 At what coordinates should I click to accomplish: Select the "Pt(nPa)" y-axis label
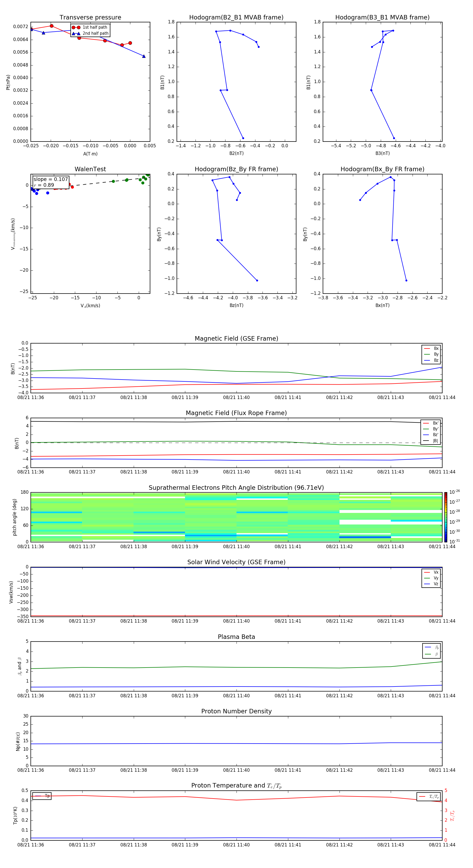click(x=8, y=82)
